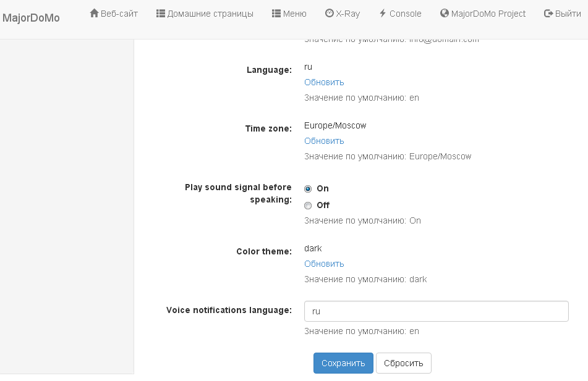Select the On radio button for sound signal
588x381 pixels.
click(x=308, y=189)
